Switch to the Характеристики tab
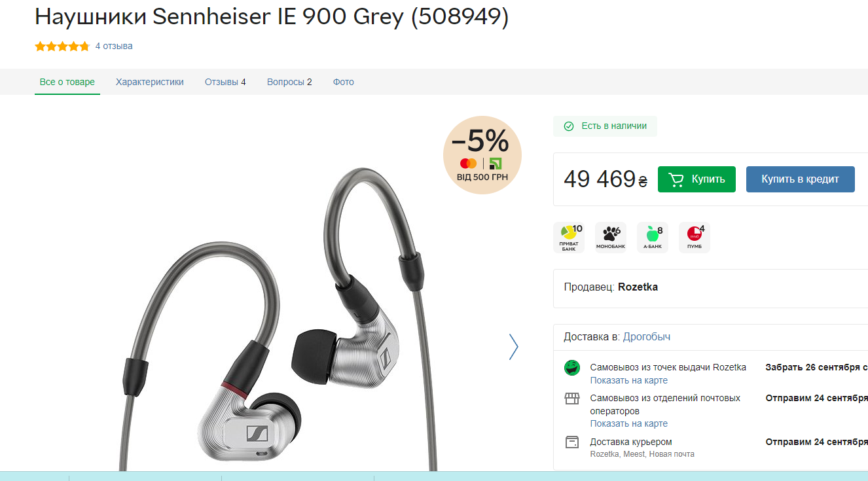The width and height of the screenshot is (868, 481). (x=150, y=82)
